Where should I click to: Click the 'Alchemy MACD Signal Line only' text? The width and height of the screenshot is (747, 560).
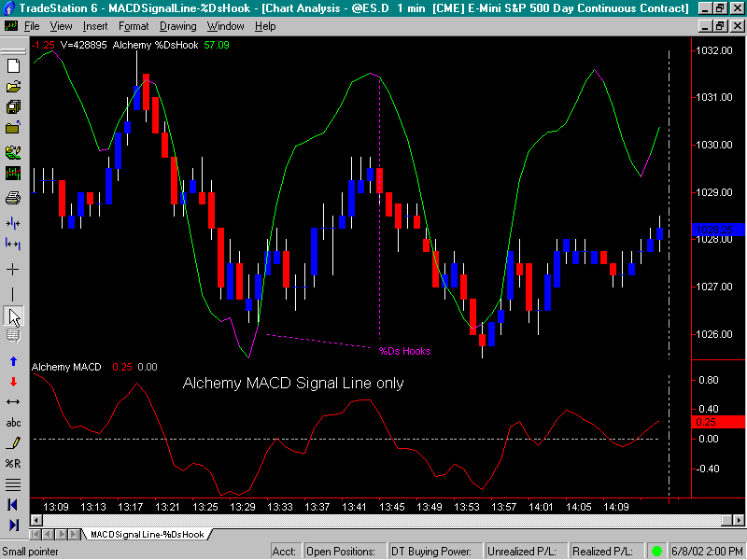pyautogui.click(x=293, y=383)
